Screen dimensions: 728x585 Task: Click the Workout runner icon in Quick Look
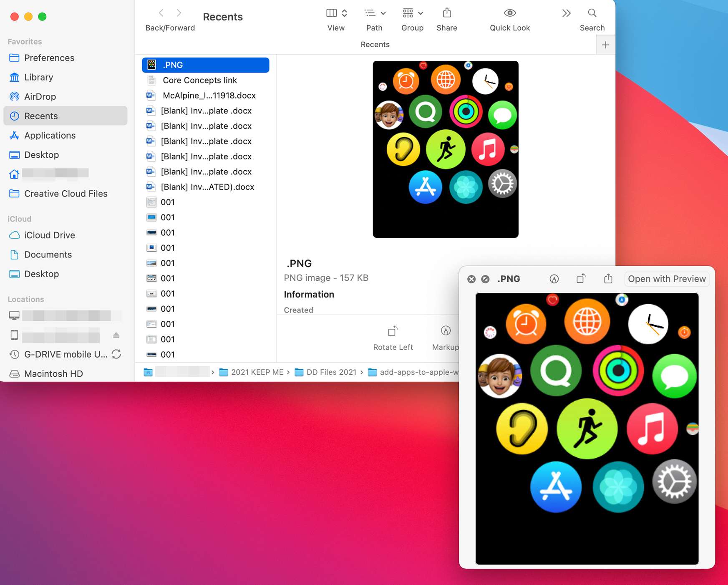(x=587, y=429)
